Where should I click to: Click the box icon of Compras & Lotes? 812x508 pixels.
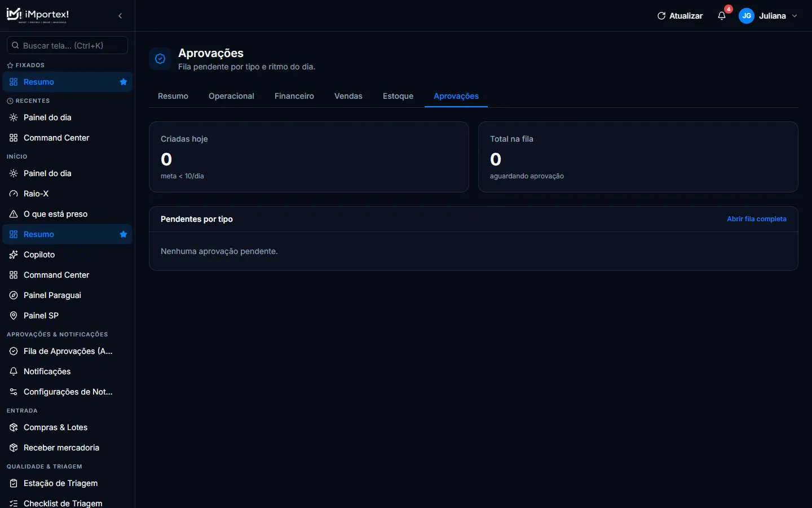(x=14, y=427)
